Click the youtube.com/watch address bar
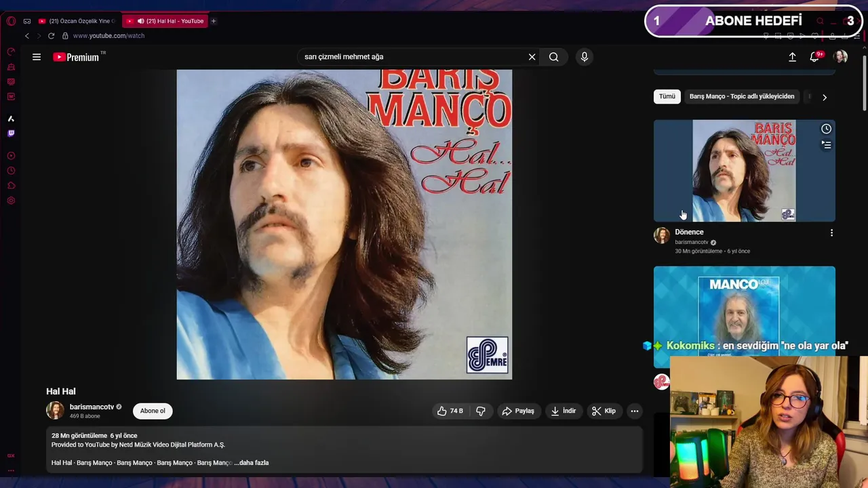The width and height of the screenshot is (868, 488). click(x=108, y=36)
